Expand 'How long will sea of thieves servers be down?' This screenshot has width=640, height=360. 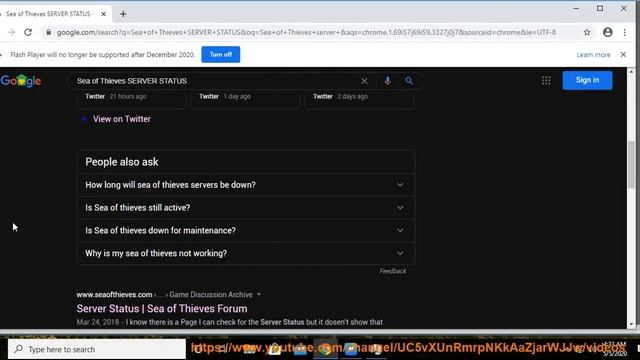click(246, 185)
